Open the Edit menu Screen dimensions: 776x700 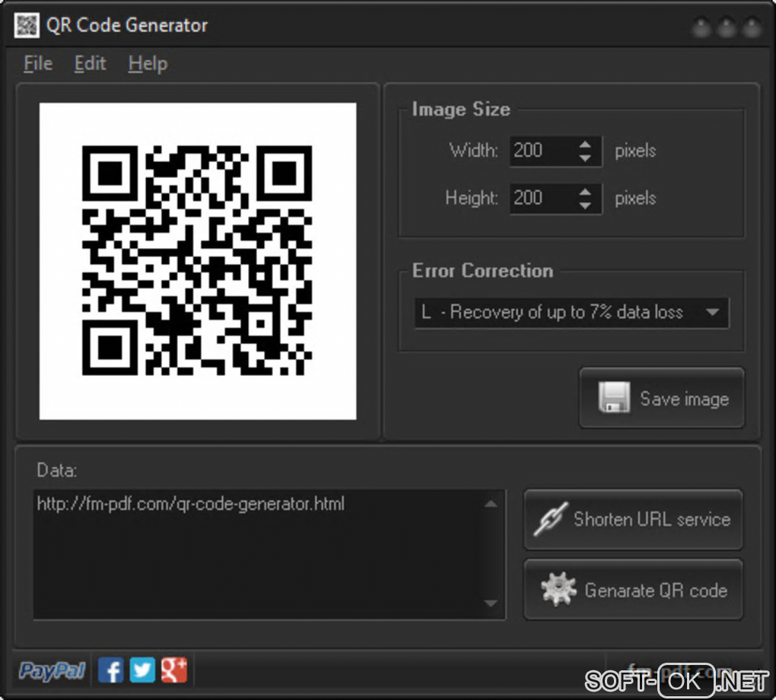[x=90, y=64]
